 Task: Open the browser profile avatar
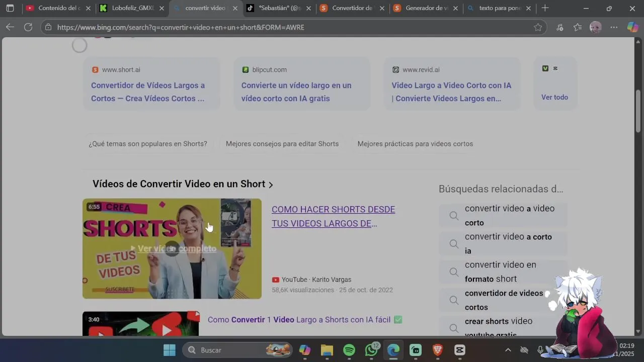(596, 27)
